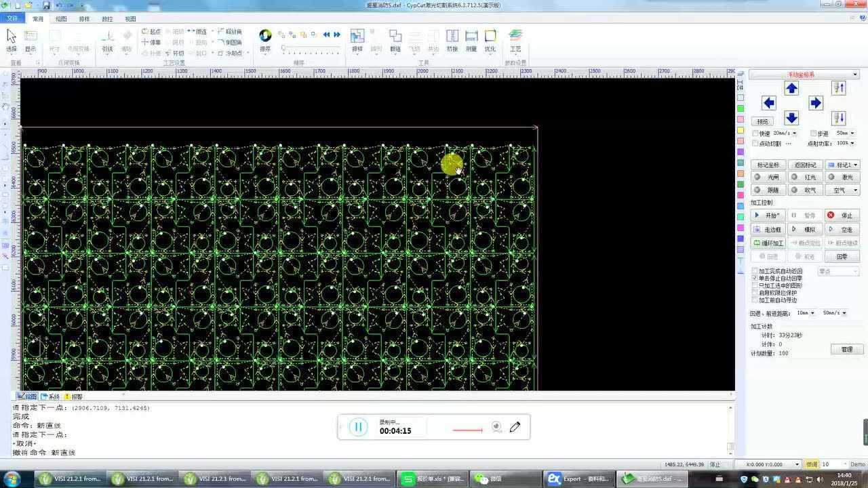Enable the 快速 (fast) checkbox
Screen dimensions: 868x488
pos(756,134)
